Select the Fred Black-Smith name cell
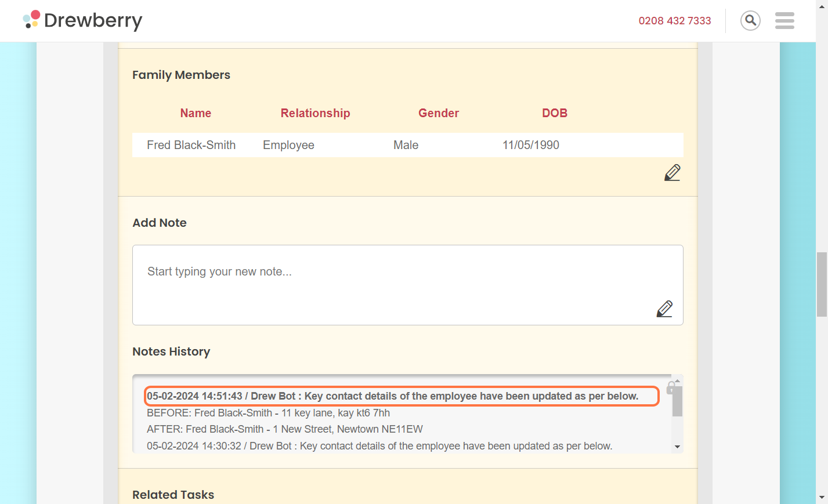The width and height of the screenshot is (828, 504). pyautogui.click(x=191, y=145)
